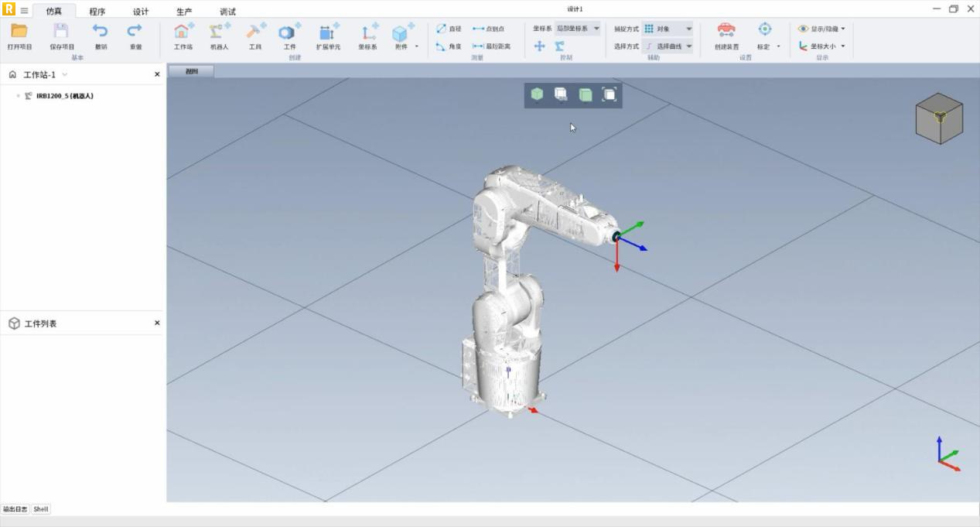Open the 捕捉方式 snap mode dropdown
980x527 pixels.
tap(667, 29)
